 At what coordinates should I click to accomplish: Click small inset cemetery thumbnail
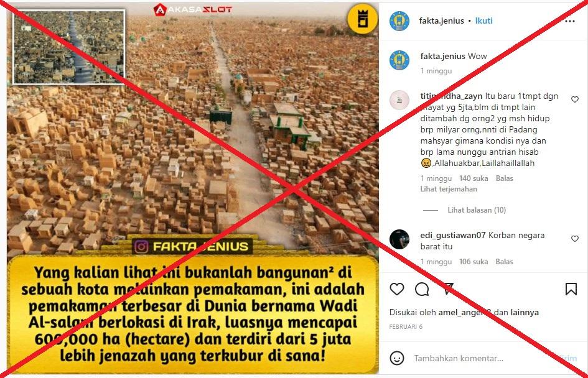(x=69, y=47)
